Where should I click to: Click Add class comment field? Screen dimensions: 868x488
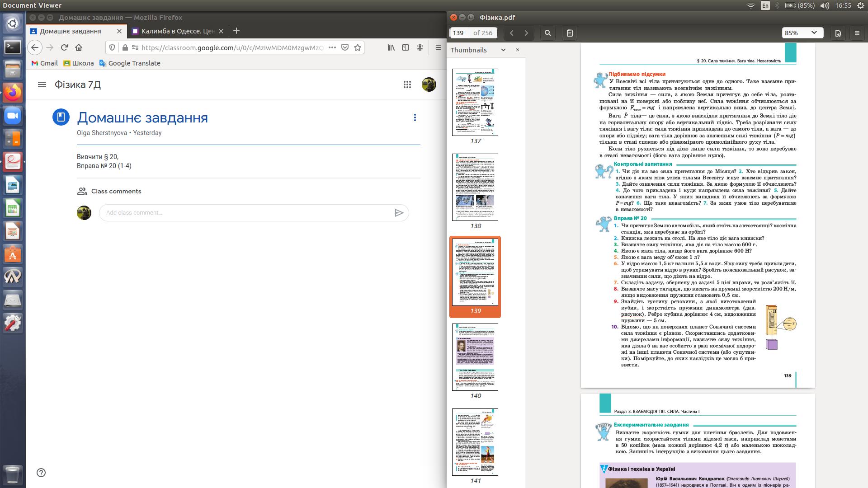pos(244,213)
